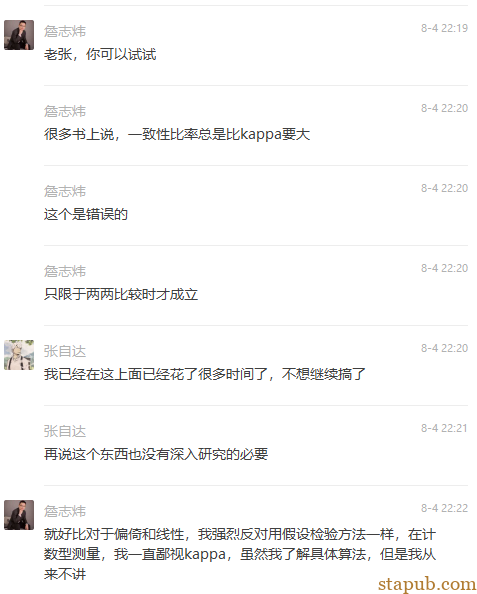This screenshot has width=477, height=594.
Task: Click the 8-4 22:22 timestamp
Action: tap(444, 508)
